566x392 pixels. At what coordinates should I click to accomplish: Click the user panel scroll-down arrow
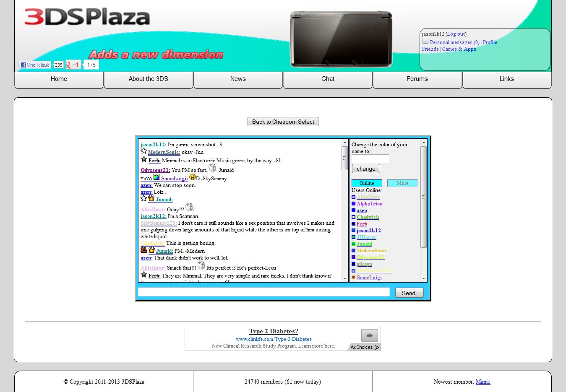click(x=424, y=278)
